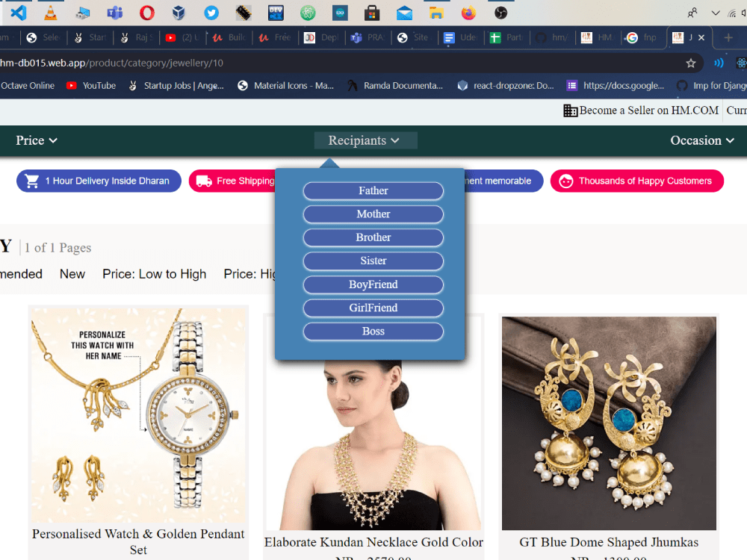Click Thousands of Happy Customers badge

[x=637, y=181]
